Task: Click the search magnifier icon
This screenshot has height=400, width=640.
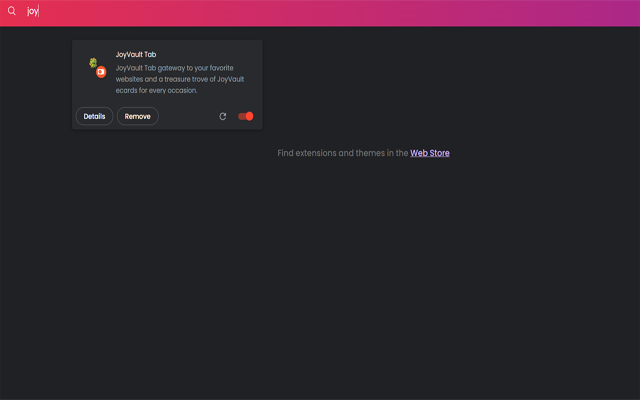Action: (11, 11)
